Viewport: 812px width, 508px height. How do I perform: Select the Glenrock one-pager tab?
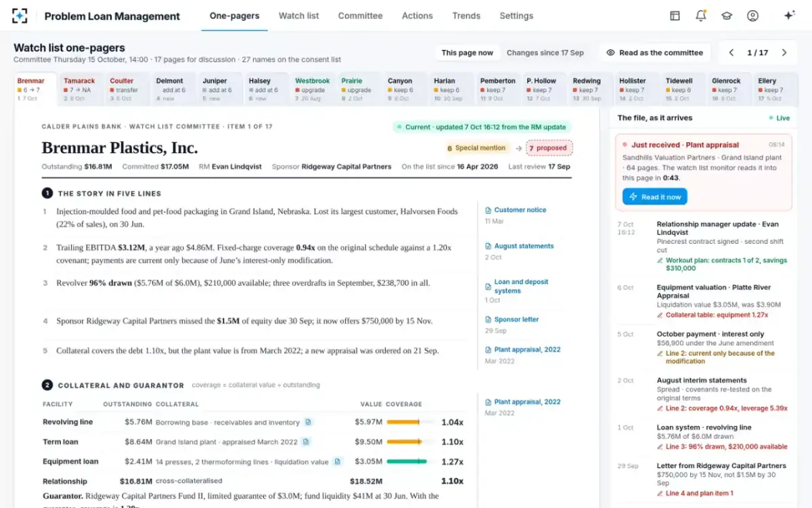pos(730,89)
